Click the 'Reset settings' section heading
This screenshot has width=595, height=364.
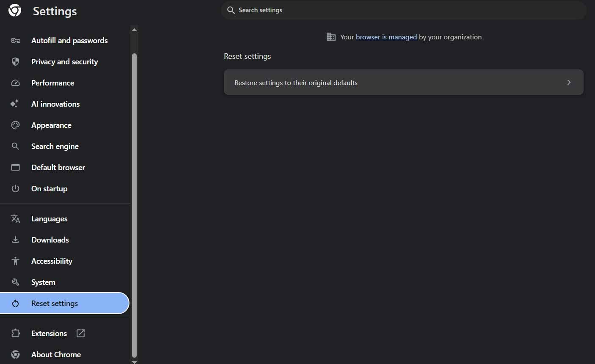pos(247,56)
